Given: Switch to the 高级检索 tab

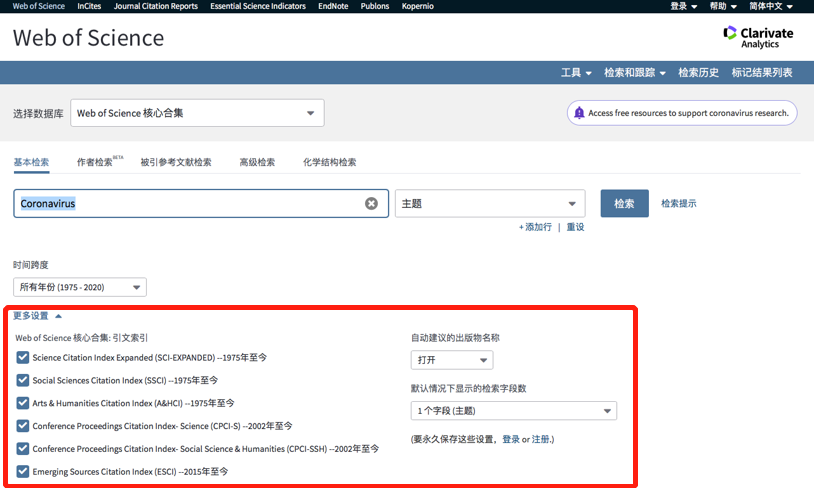Looking at the screenshot, I should pyautogui.click(x=257, y=162).
